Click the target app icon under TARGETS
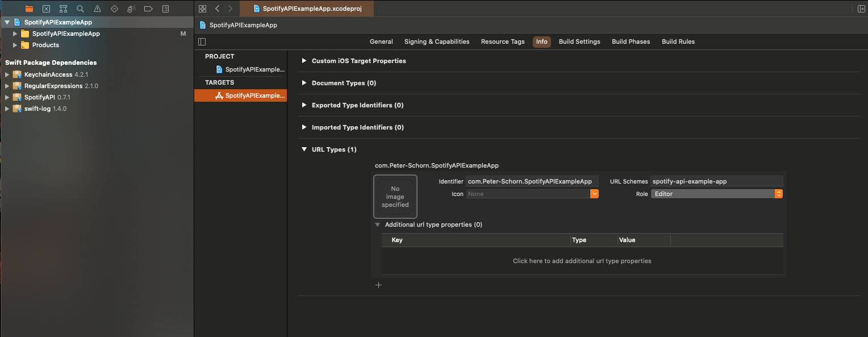The image size is (868, 337). 219,95
